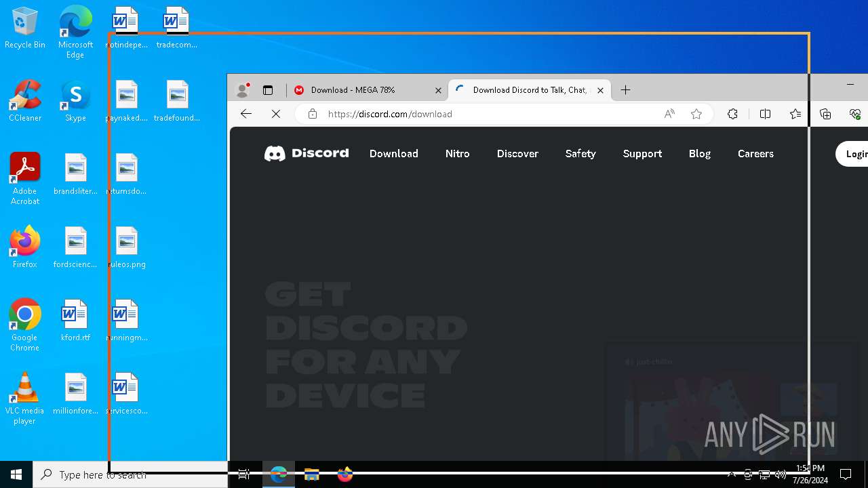Select the millionfore... image file

(75, 394)
